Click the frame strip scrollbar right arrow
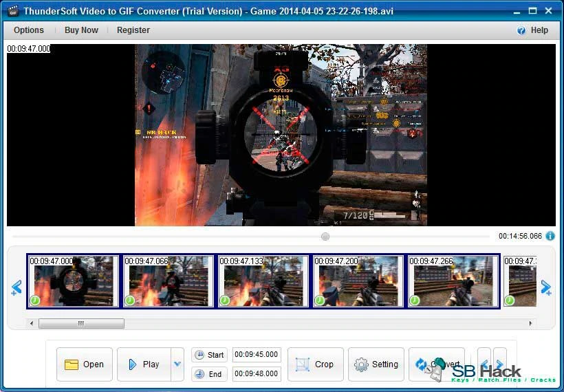Viewport: 564px width, 392px height. click(530, 323)
